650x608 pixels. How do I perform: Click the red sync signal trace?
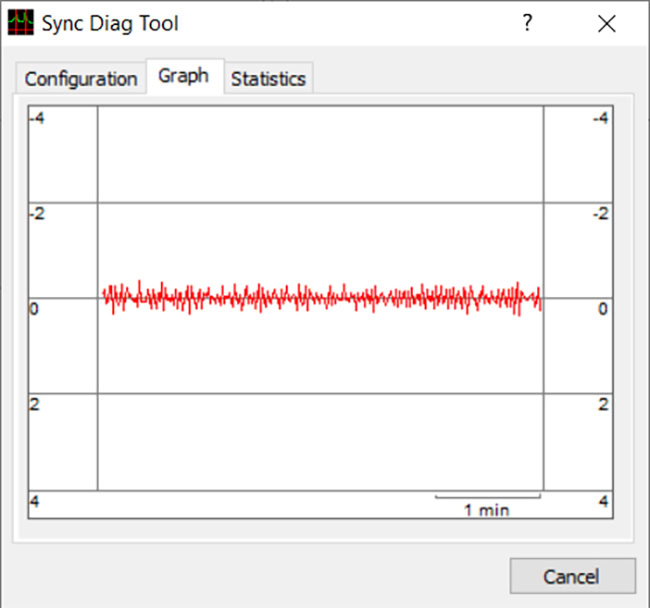click(322, 298)
